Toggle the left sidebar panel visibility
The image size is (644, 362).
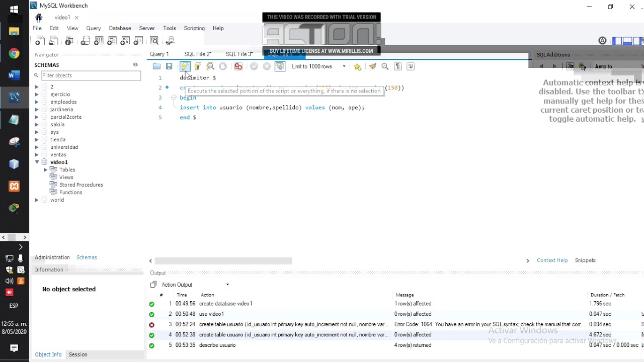(x=617, y=41)
